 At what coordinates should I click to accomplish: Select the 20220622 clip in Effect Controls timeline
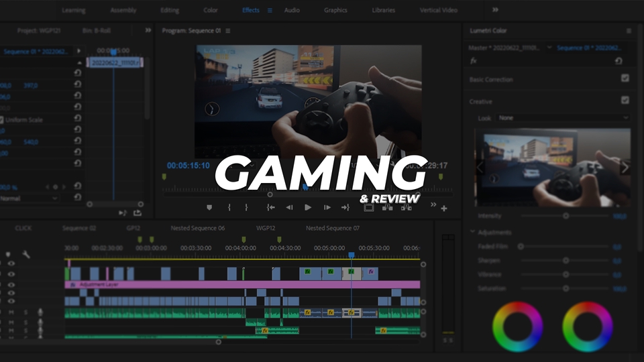point(115,62)
